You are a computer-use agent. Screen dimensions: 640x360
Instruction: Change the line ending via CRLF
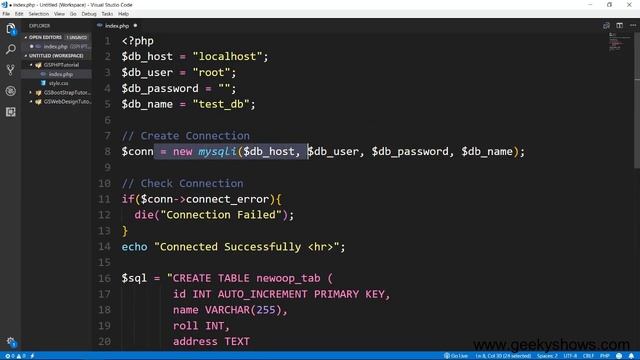[x=588, y=356]
